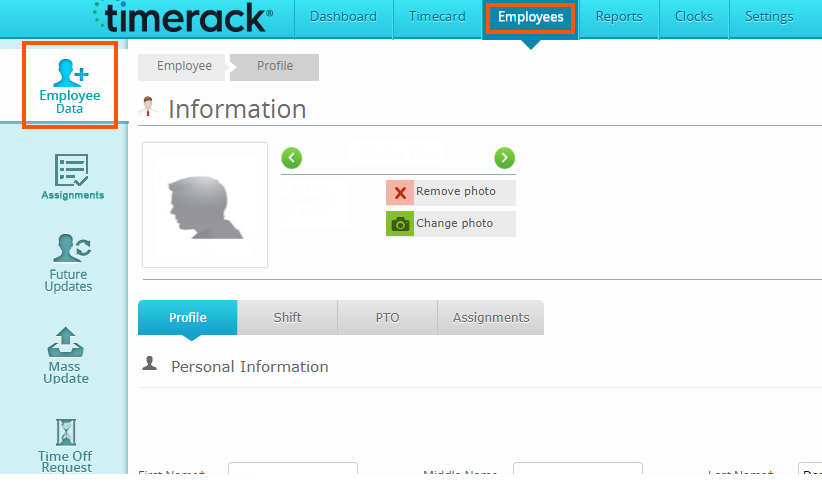The image size is (822, 483).
Task: Switch to the Shift tab
Action: coord(287,317)
